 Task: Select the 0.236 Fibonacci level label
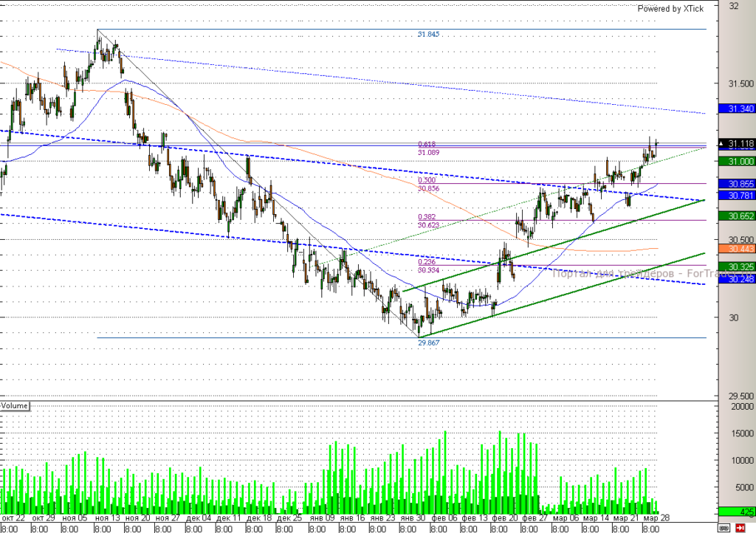tap(427, 261)
